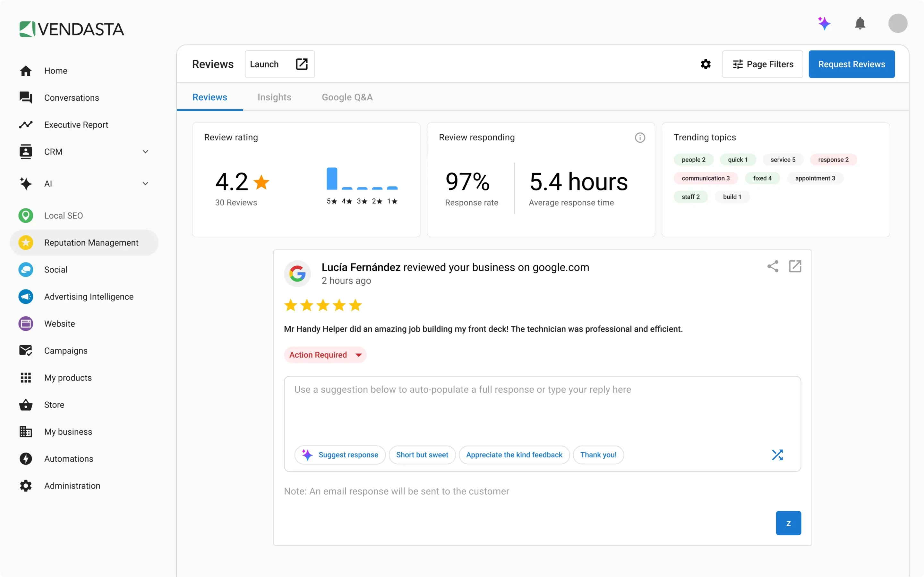Select the Social sidebar icon
Viewport: 924px width, 577px height.
click(26, 269)
